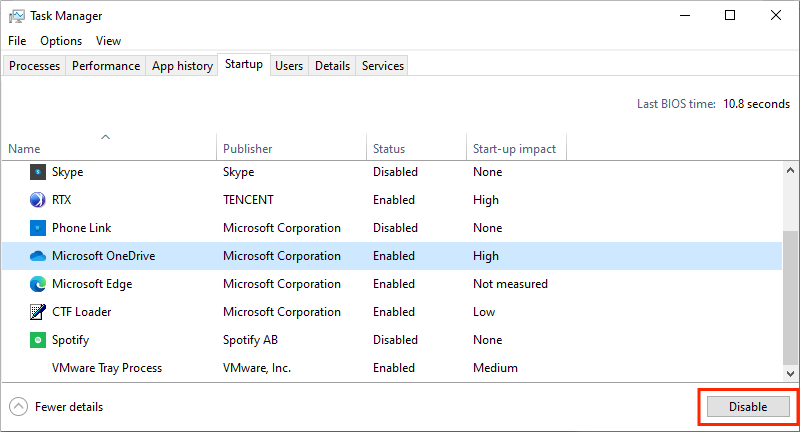This screenshot has height=432, width=800.
Task: Open the View menu
Action: point(109,41)
